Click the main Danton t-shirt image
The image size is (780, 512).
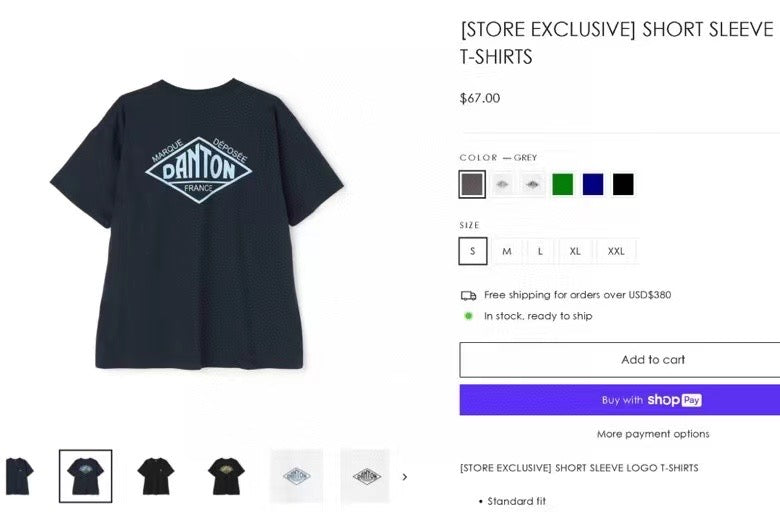[x=197, y=224]
